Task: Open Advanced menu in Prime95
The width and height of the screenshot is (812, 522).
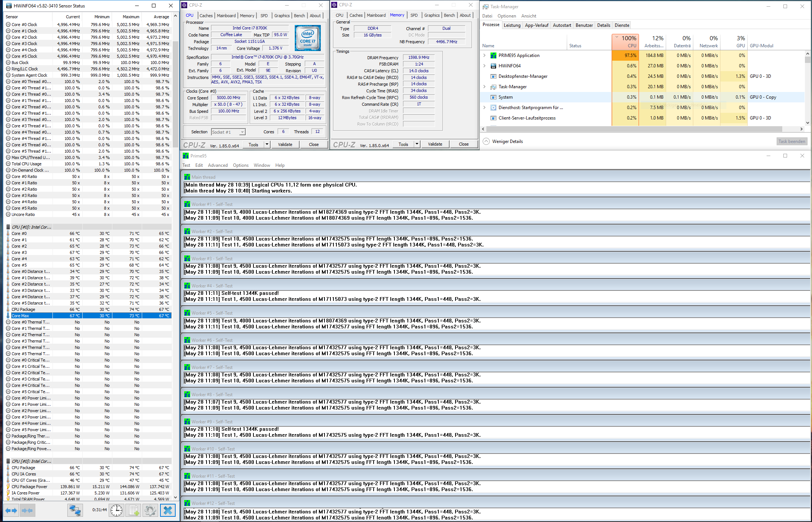Action: 218,165
